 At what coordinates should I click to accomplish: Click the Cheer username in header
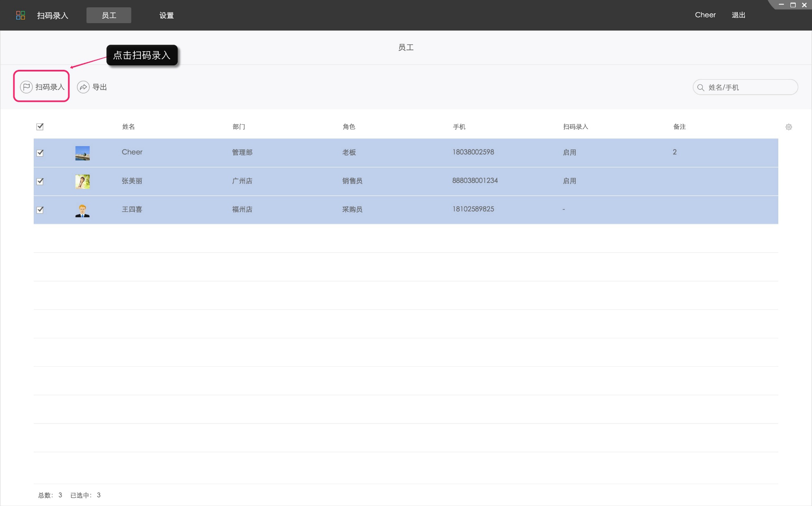pos(705,15)
